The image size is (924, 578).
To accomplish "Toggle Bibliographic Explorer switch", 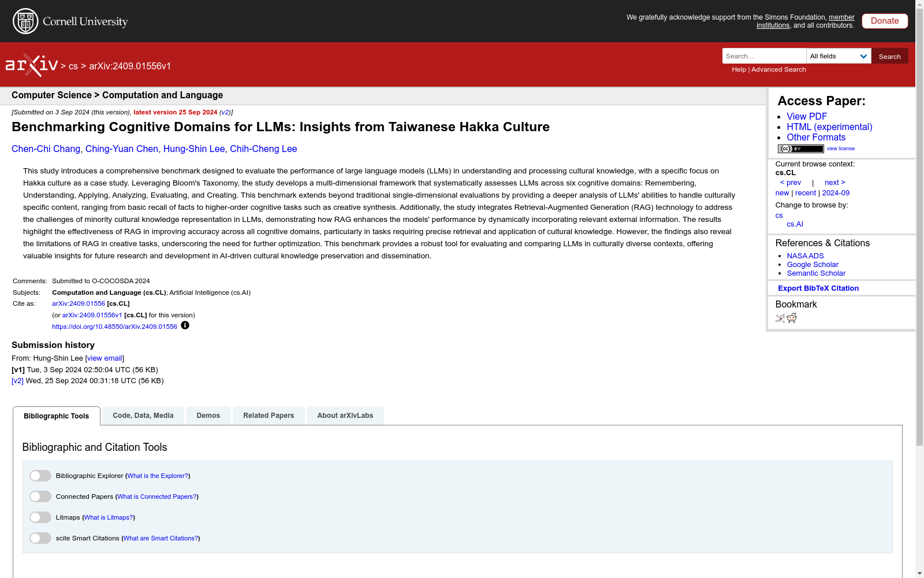I will click(40, 476).
